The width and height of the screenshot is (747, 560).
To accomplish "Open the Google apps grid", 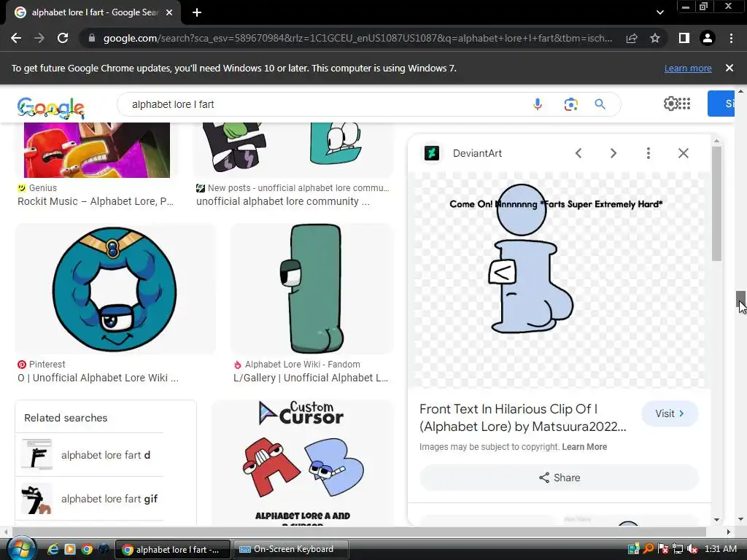I will pyautogui.click(x=684, y=104).
